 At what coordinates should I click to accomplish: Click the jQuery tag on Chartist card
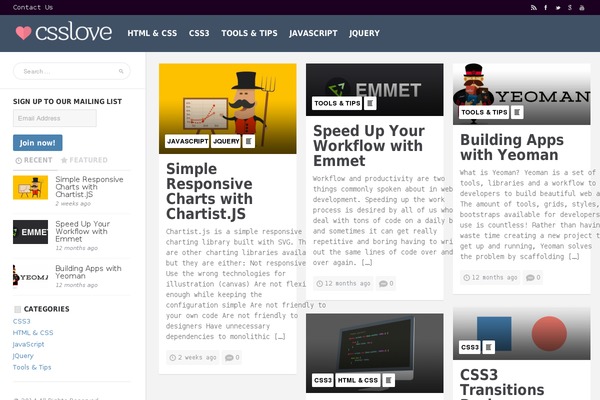point(226,141)
